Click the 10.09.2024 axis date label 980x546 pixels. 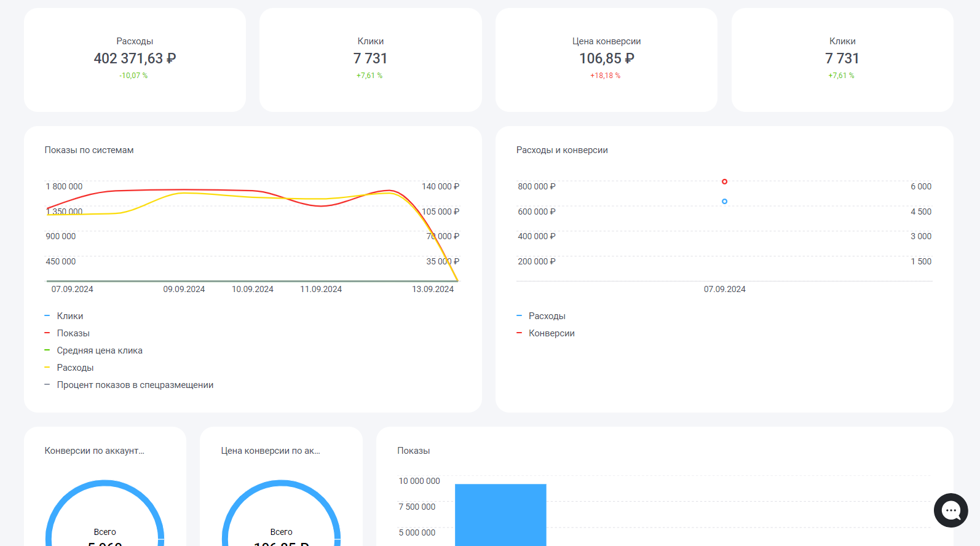tap(253, 289)
